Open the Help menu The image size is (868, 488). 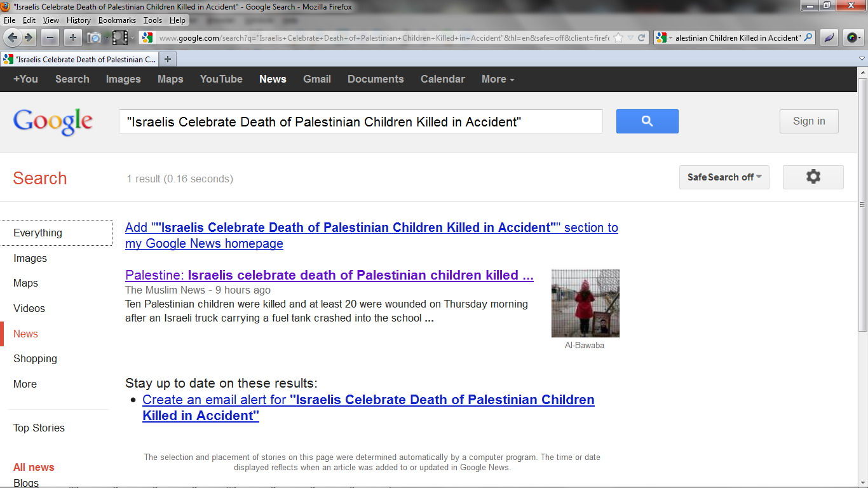point(177,20)
